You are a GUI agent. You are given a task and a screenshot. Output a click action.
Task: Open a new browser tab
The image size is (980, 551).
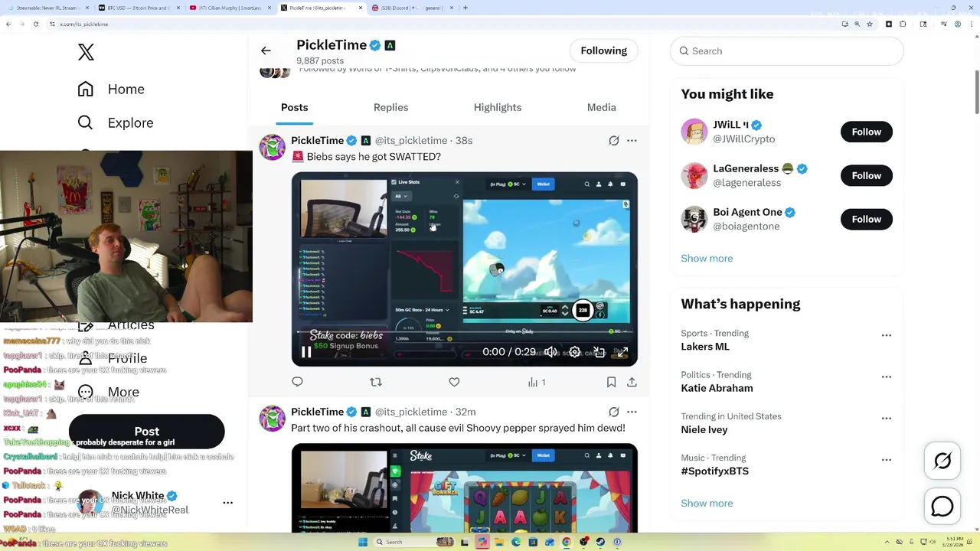click(465, 8)
